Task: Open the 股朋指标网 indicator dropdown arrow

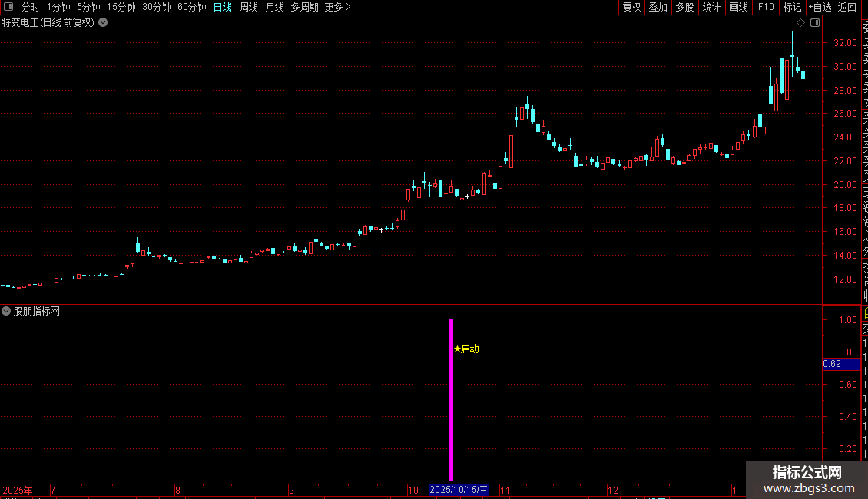Action: point(6,312)
